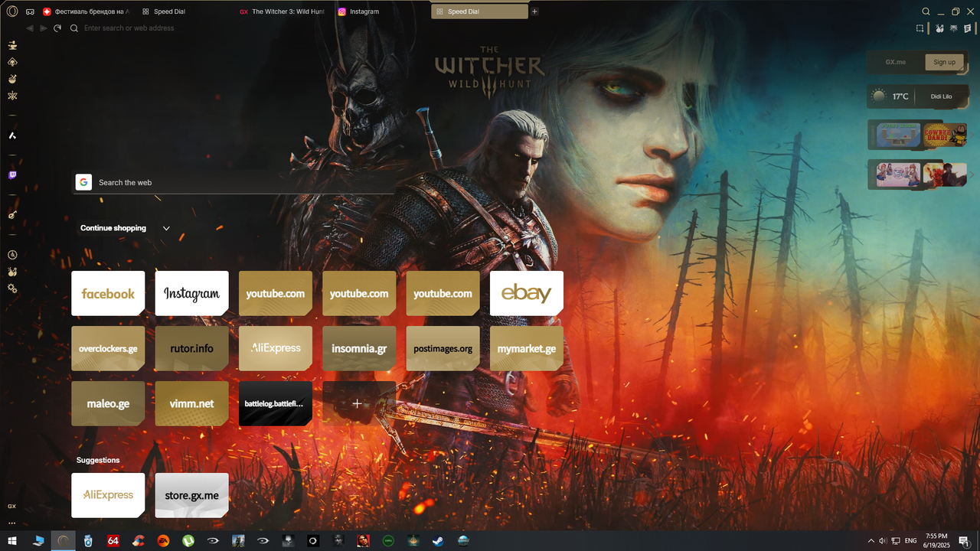
Task: Open the circled A sidebar icon
Action: pyautogui.click(x=12, y=255)
